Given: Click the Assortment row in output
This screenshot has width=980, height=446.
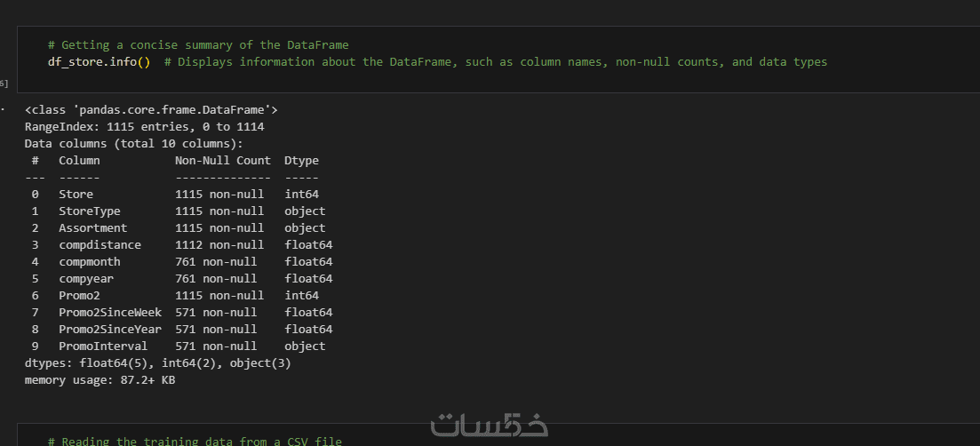Looking at the screenshot, I should point(178,228).
